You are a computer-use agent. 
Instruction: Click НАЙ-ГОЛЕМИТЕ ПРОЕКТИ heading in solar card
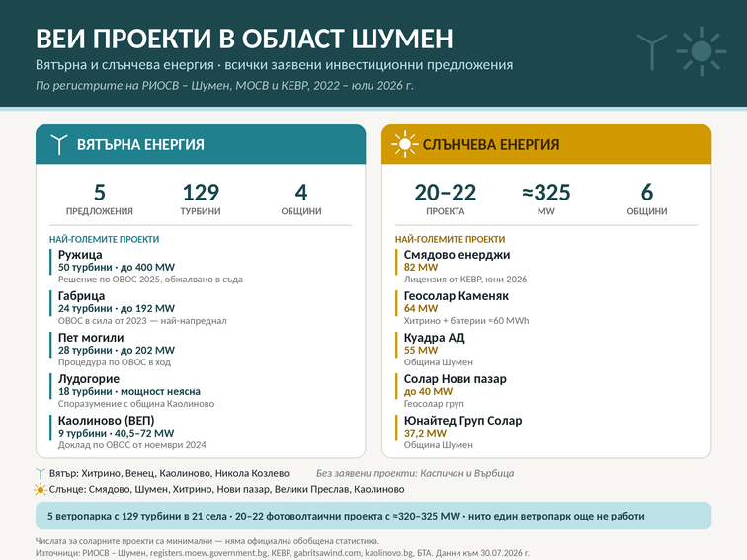point(450,240)
